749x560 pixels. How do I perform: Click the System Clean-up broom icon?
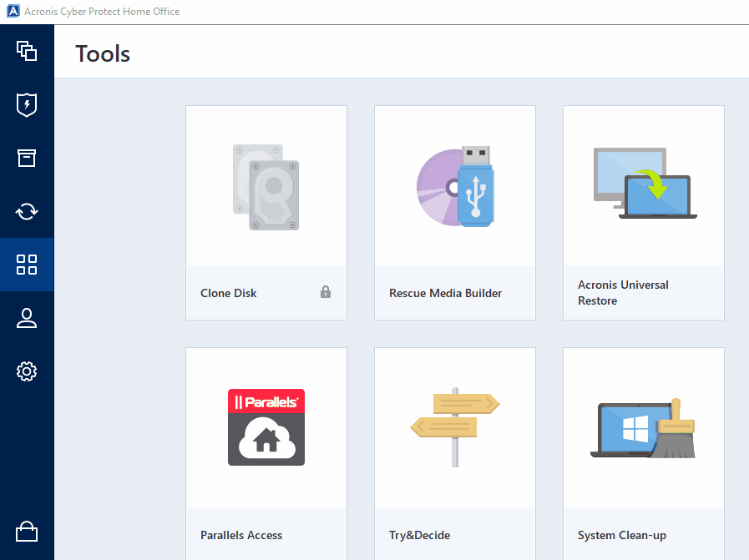[643, 429]
